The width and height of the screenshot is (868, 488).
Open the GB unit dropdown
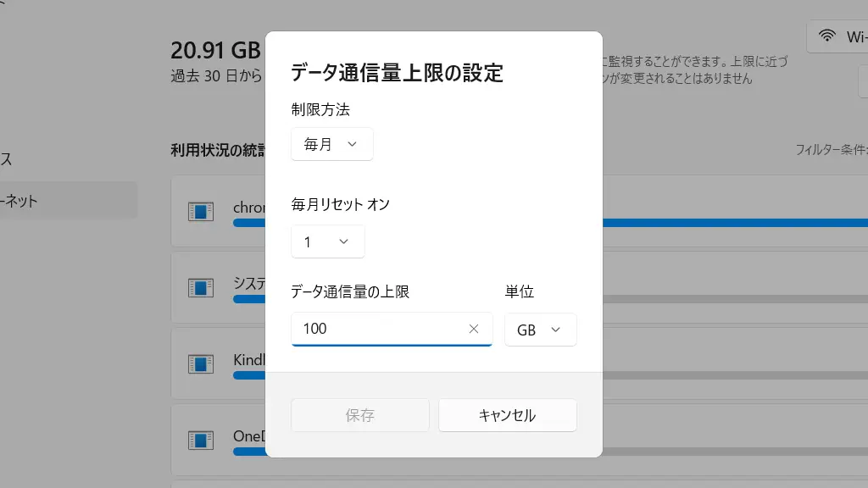coord(540,330)
